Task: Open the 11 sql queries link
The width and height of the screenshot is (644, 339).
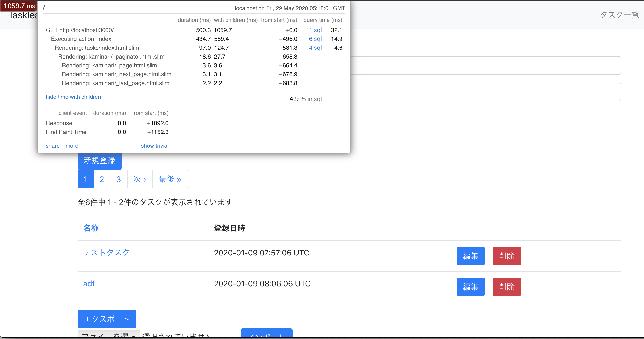Action: click(x=314, y=30)
